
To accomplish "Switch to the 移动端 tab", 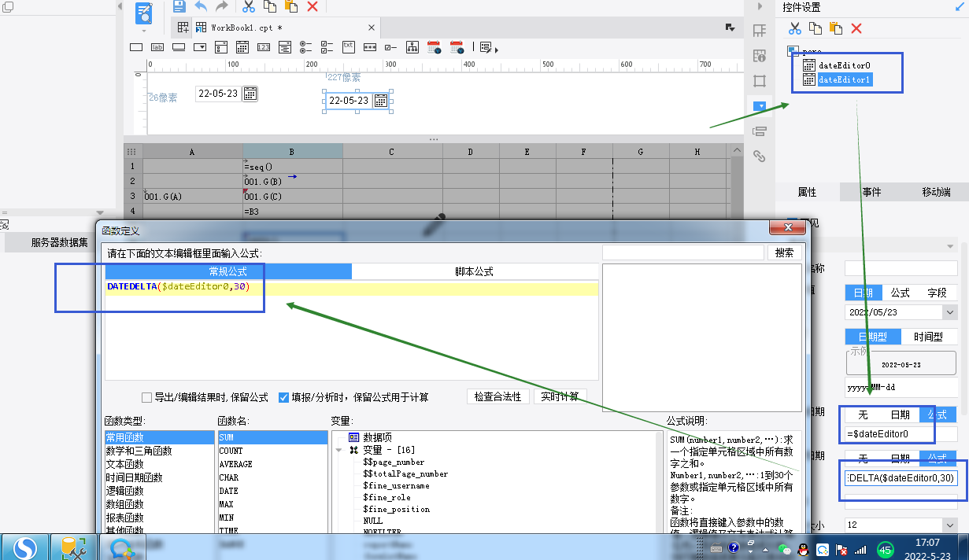I will coord(936,192).
